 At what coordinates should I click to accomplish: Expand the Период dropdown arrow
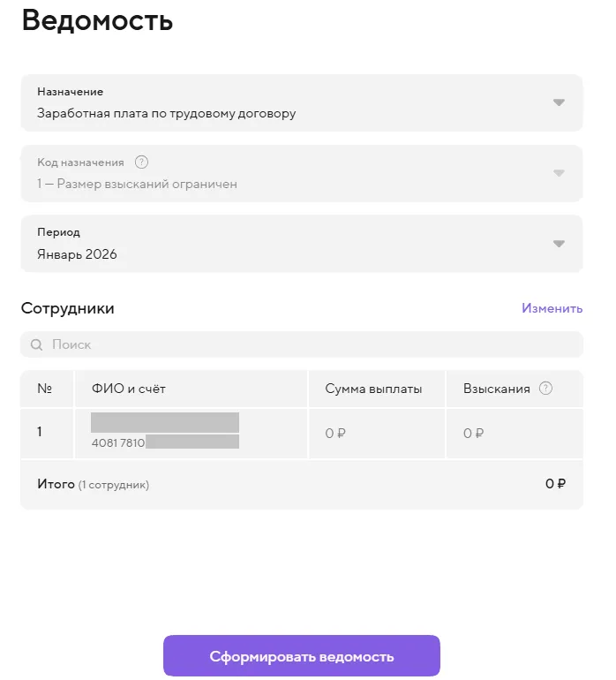click(x=558, y=244)
